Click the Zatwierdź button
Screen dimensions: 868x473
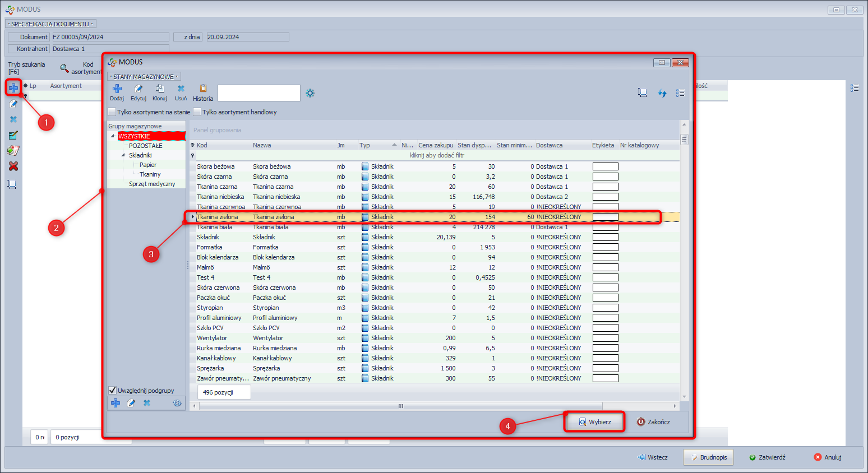pyautogui.click(x=767, y=457)
